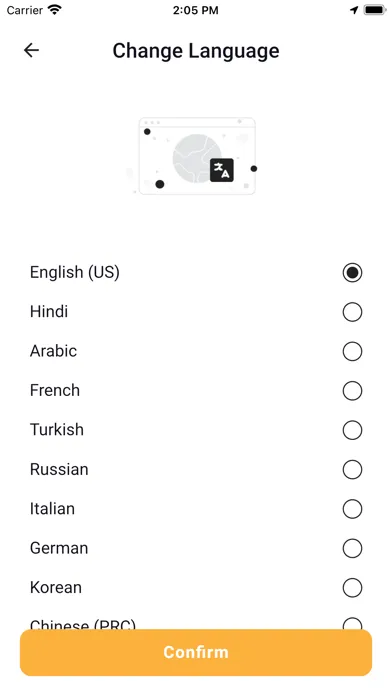The width and height of the screenshot is (392, 696).
Task: Tap the globe illustration graphic
Action: tap(197, 159)
